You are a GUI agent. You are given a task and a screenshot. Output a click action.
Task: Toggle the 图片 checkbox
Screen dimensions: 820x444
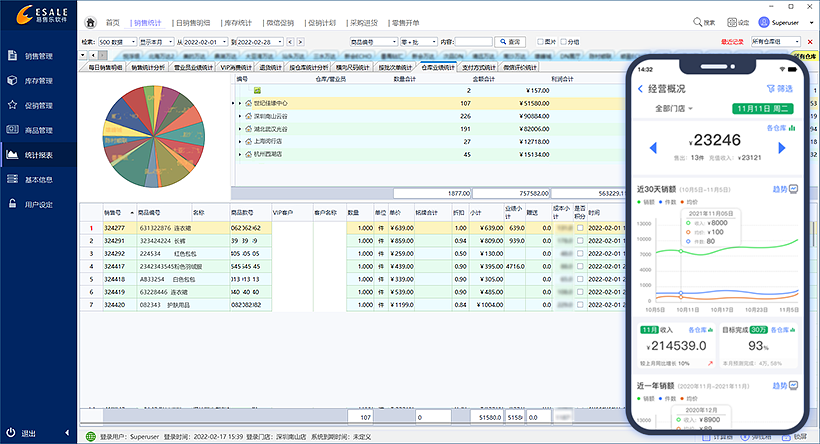click(541, 42)
